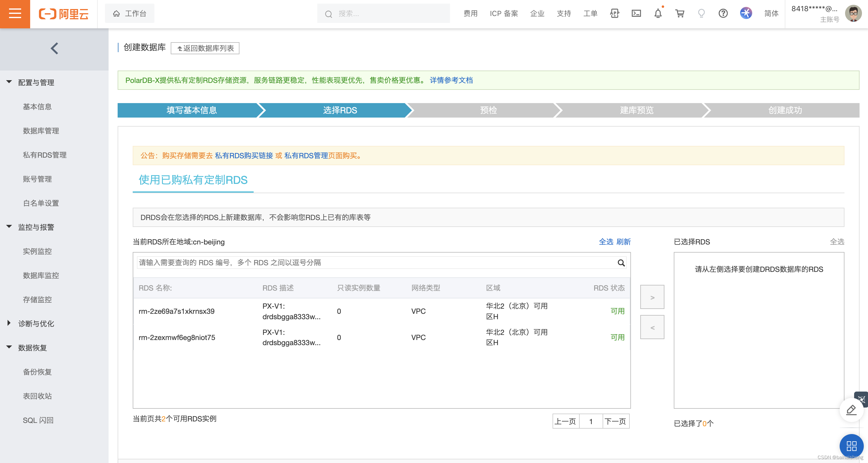
Task: Click the RDS search magnifier icon
Action: [x=621, y=263]
